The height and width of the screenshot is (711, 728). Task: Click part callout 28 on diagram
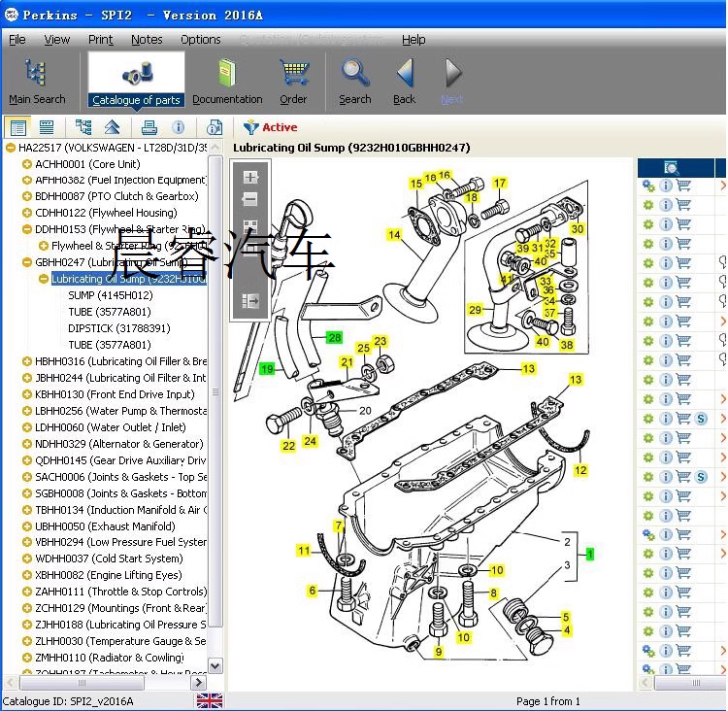point(334,337)
